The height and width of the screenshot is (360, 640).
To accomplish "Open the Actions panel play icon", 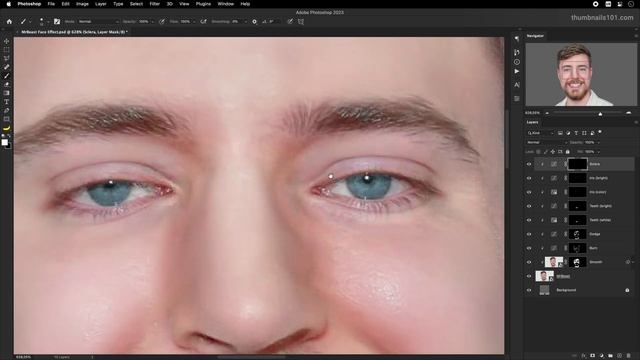I will (517, 71).
